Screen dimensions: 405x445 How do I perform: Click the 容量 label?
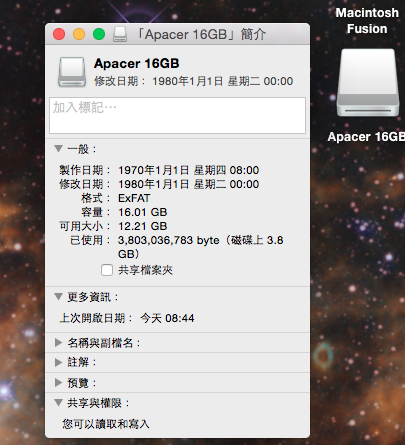coord(95,212)
